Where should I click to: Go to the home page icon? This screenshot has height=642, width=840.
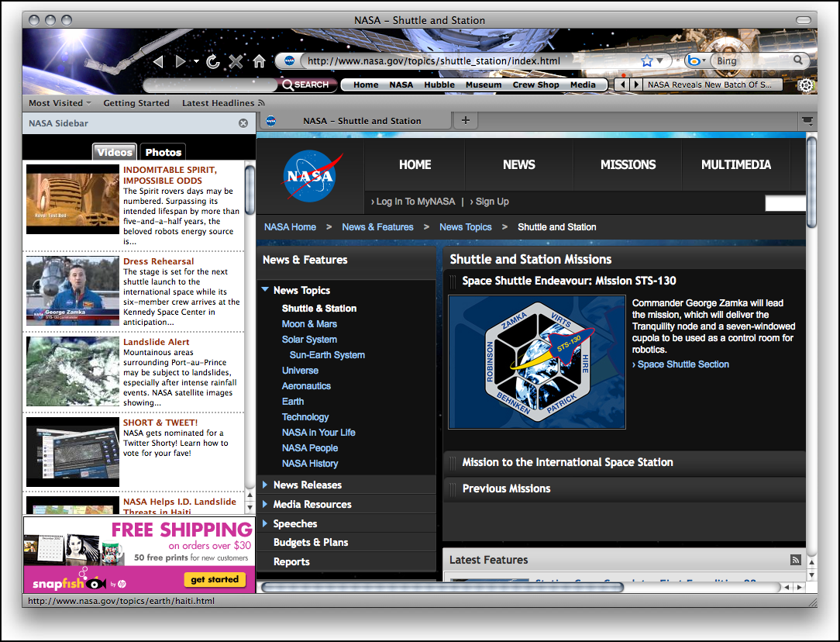pos(260,61)
